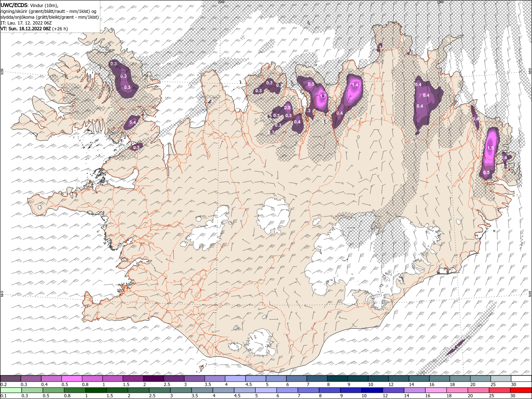Viewport: 532px width, 399px height.
Task: Click the '1.5' snowfall value in the east
Action: 490,148
